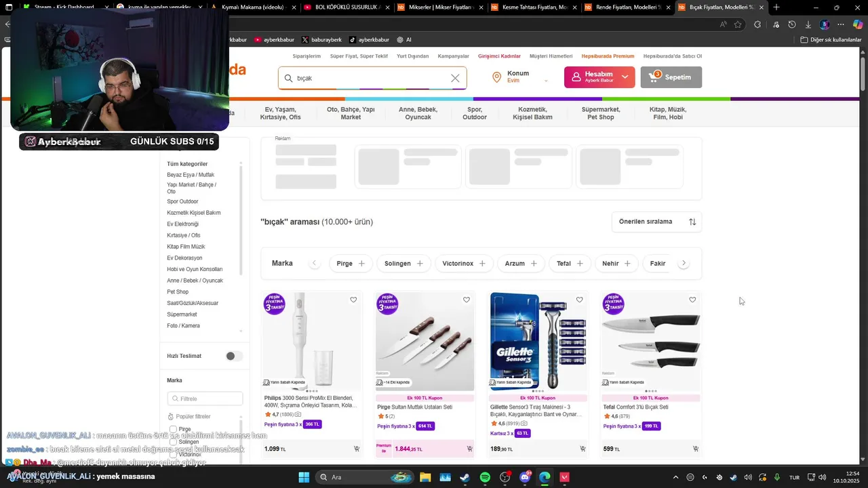Open the browser history icon
The image size is (868, 488).
point(791,24)
